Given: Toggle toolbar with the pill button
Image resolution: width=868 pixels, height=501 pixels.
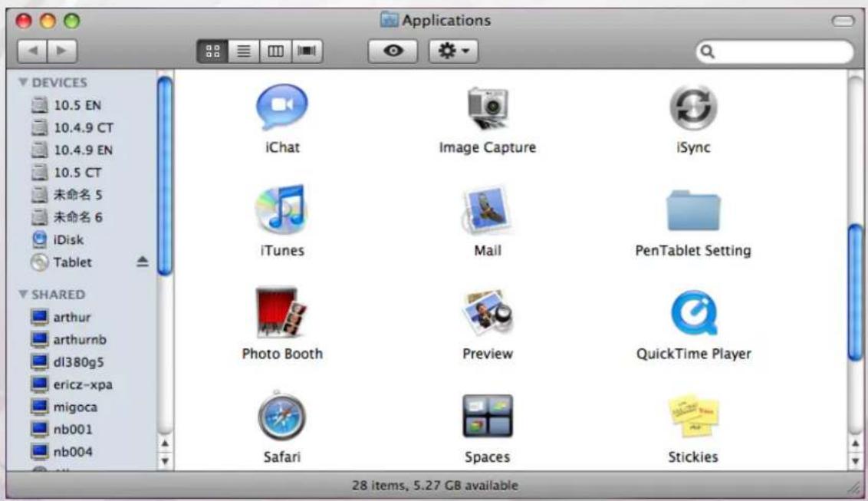Looking at the screenshot, I should (843, 21).
